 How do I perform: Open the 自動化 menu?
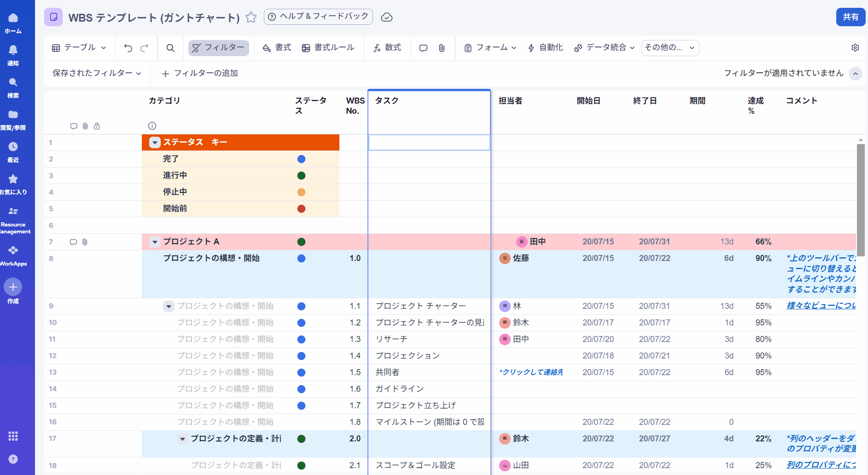pyautogui.click(x=545, y=48)
